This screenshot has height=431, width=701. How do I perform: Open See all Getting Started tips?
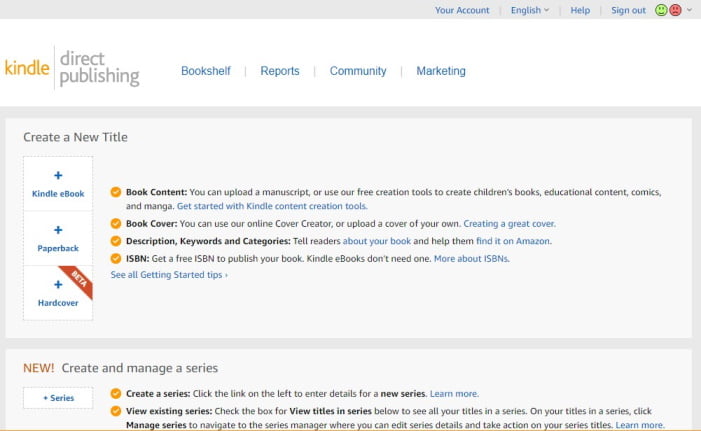169,275
